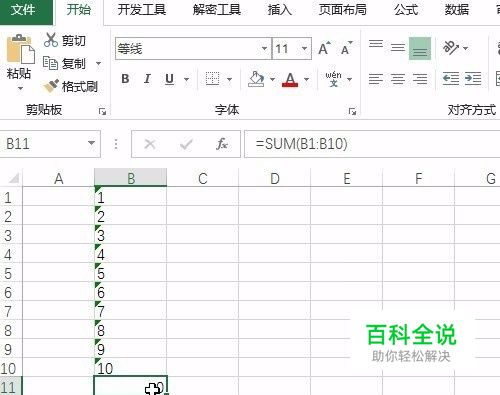The image size is (500, 395).
Task: Click the phonetic guide wén icon
Action: click(x=334, y=79)
